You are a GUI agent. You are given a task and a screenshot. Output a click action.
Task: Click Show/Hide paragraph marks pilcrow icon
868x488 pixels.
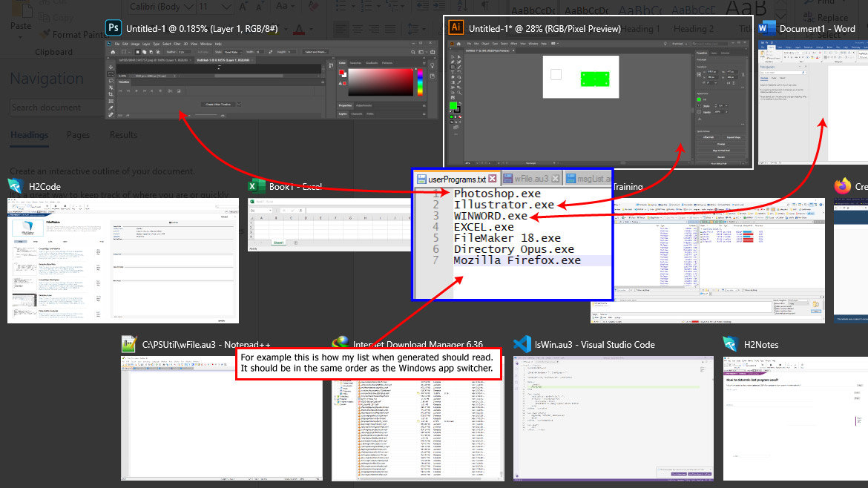(x=485, y=6)
